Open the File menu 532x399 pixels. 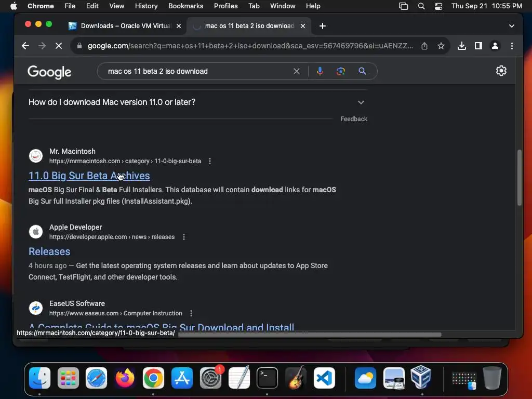pyautogui.click(x=70, y=6)
